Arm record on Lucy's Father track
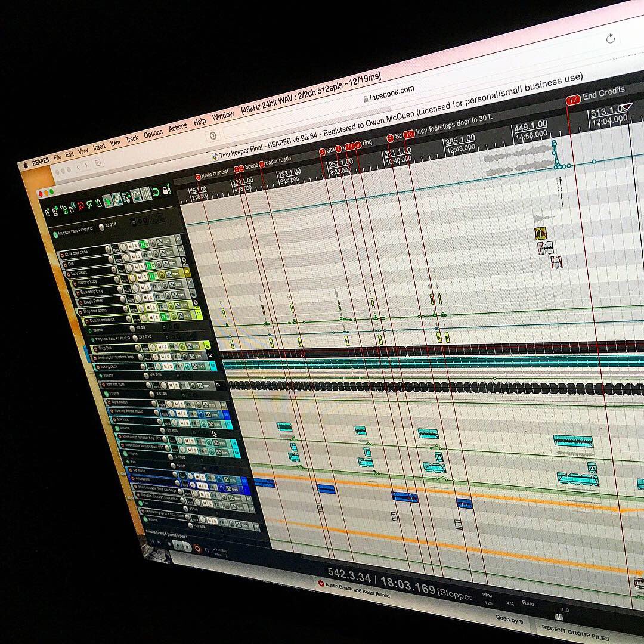The image size is (644, 644). [x=80, y=303]
